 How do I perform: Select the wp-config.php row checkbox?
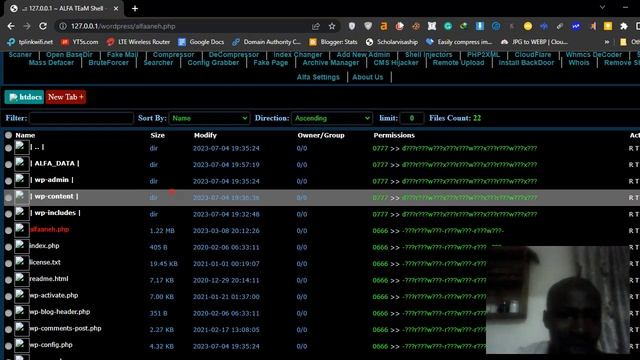pyautogui.click(x=8, y=346)
